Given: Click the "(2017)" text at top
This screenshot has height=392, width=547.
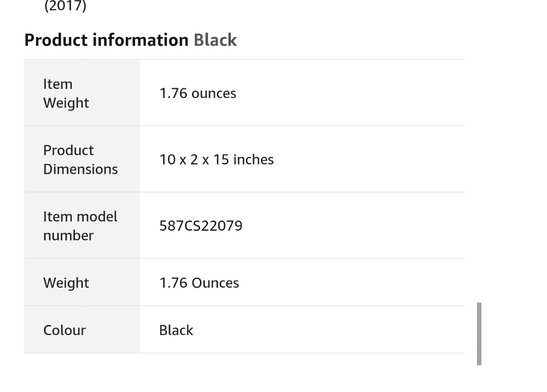Looking at the screenshot, I should click(65, 6).
